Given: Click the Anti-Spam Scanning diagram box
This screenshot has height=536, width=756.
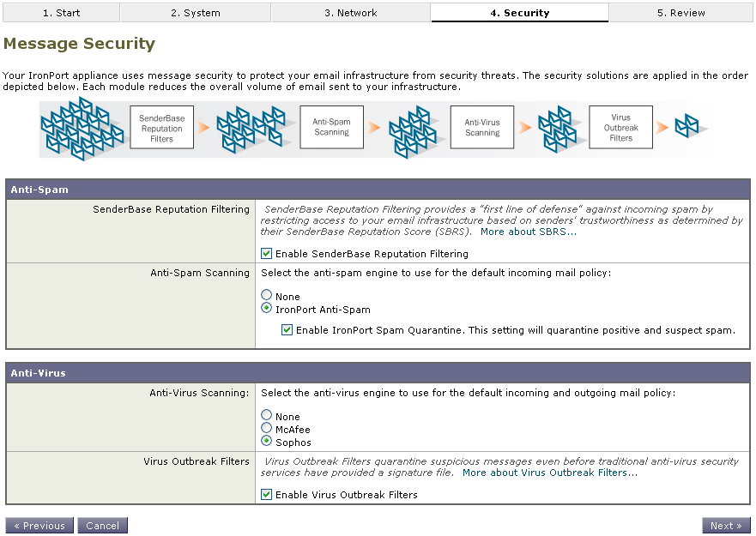Looking at the screenshot, I should [x=332, y=127].
